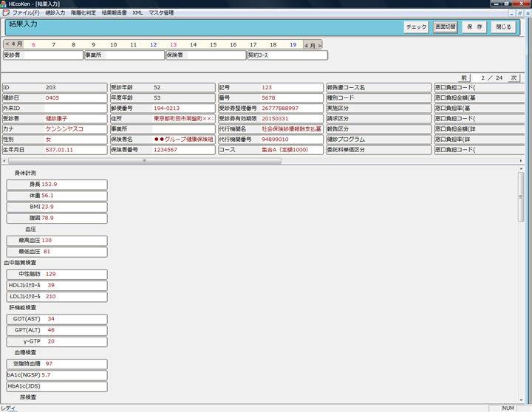Open the 結果報告書 menu
This screenshot has width=532, height=412.
114,13
